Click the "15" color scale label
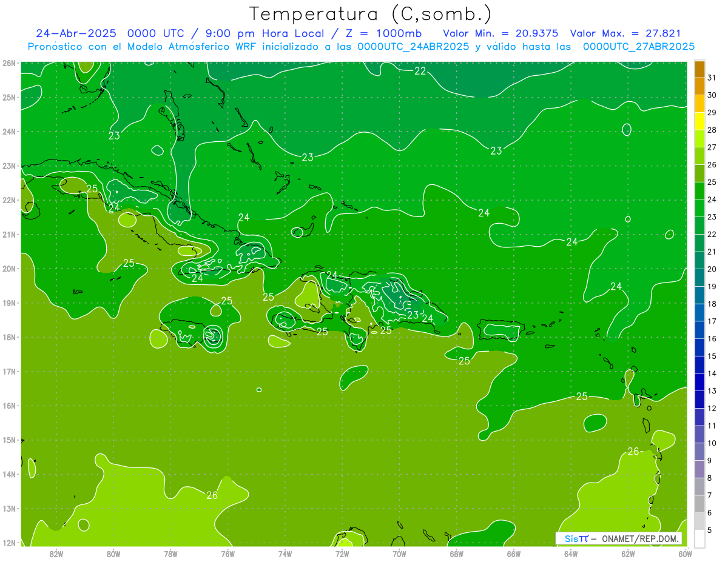The height and width of the screenshot is (562, 728). [x=712, y=356]
